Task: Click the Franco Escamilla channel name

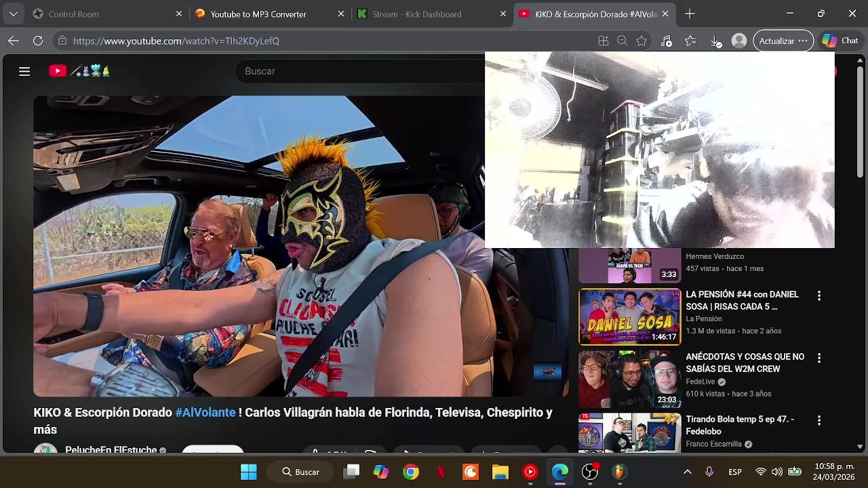Action: pos(713,444)
